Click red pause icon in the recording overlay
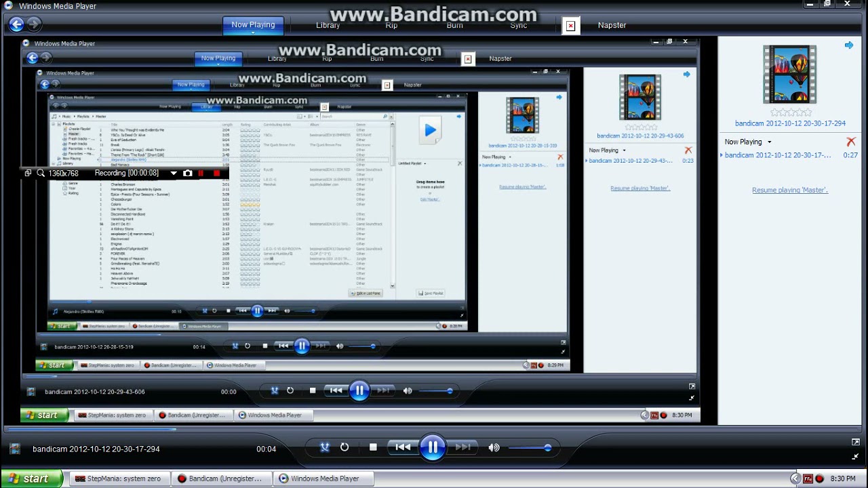The height and width of the screenshot is (488, 868). tap(201, 174)
